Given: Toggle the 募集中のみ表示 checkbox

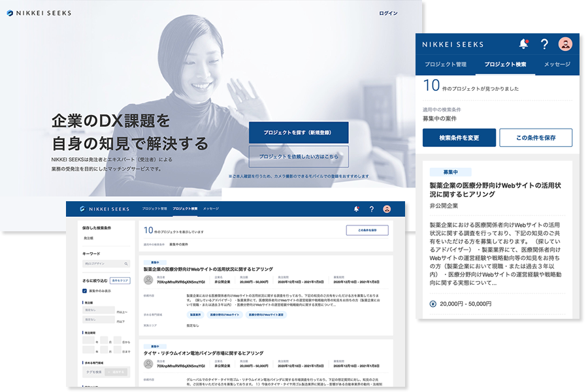Looking at the screenshot, I should point(84,290).
